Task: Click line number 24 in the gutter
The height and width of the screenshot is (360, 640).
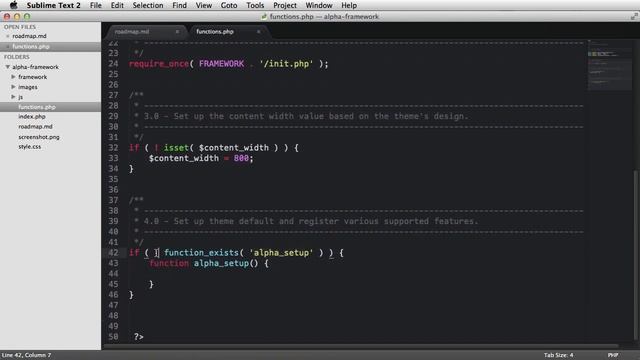Action: 113,64
